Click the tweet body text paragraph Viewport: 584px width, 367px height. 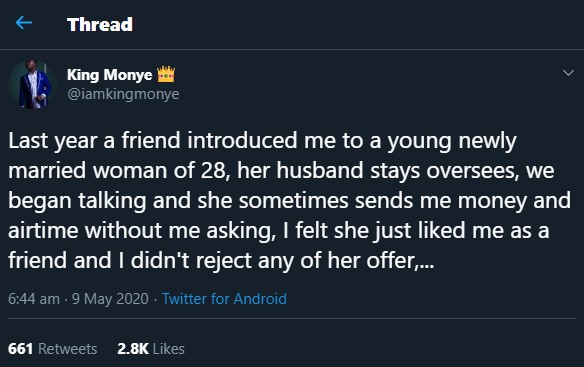tap(289, 200)
